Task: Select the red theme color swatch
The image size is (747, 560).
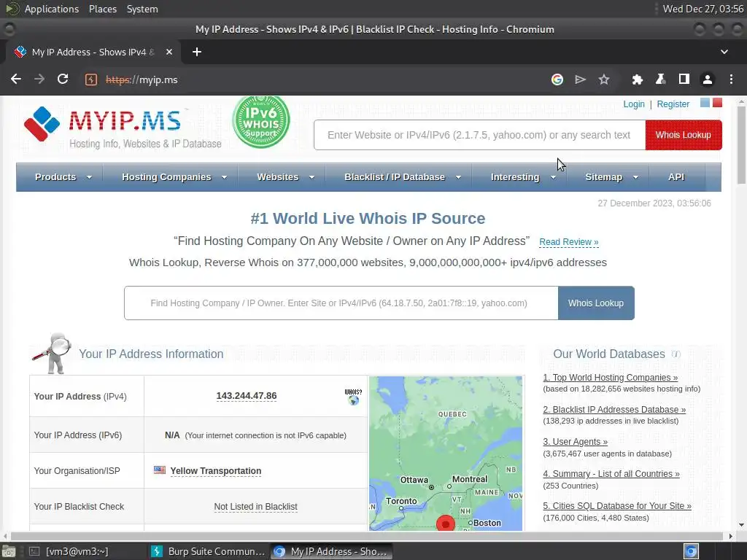Action: click(x=717, y=102)
